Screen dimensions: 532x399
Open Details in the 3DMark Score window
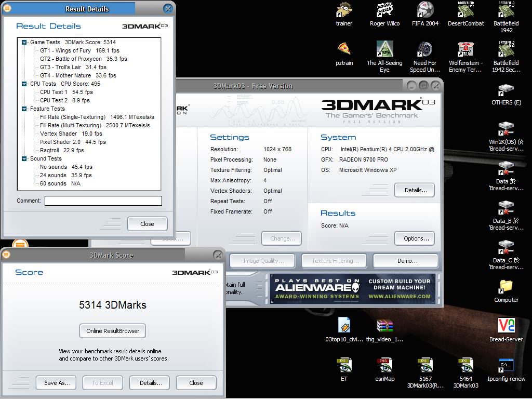click(149, 383)
